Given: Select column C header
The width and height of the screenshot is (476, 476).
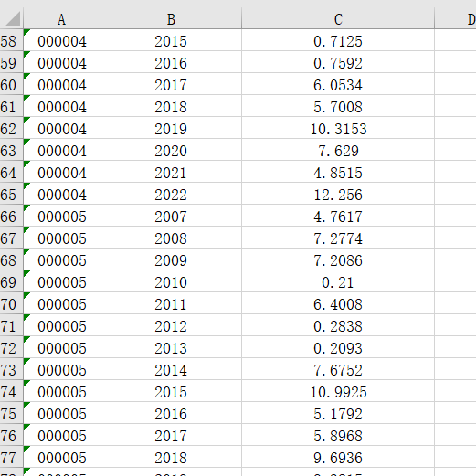Looking at the screenshot, I should tap(338, 19).
